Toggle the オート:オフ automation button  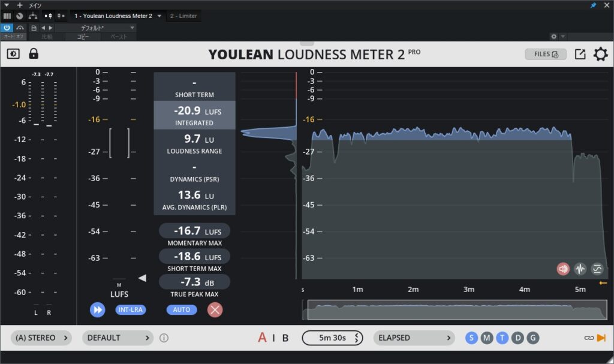point(13,37)
